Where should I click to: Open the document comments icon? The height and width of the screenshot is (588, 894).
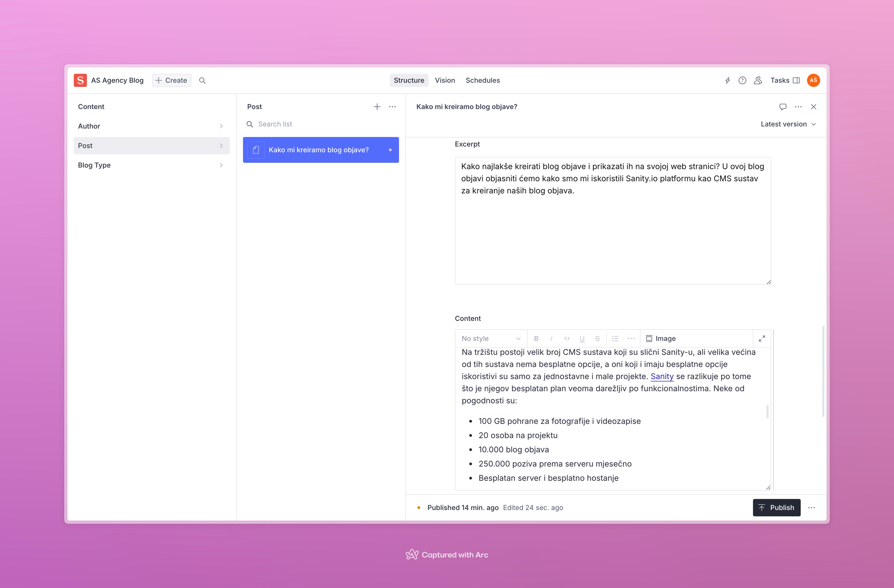tap(783, 107)
